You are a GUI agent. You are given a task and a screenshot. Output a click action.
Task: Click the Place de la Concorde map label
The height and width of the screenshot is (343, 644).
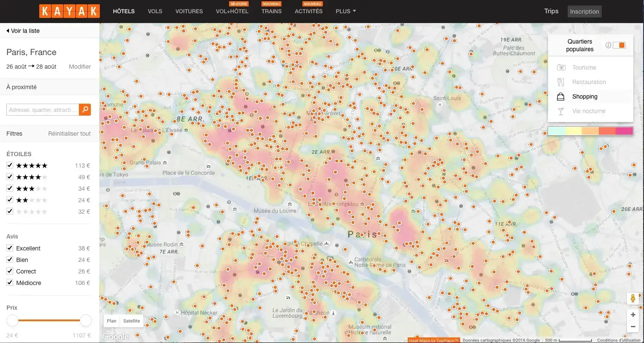189,173
